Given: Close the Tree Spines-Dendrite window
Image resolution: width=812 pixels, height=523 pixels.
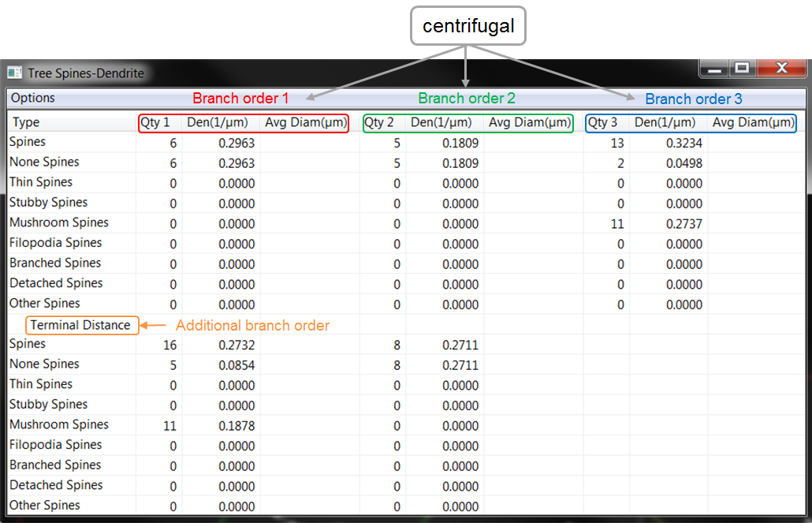Looking at the screenshot, I should click(x=781, y=68).
